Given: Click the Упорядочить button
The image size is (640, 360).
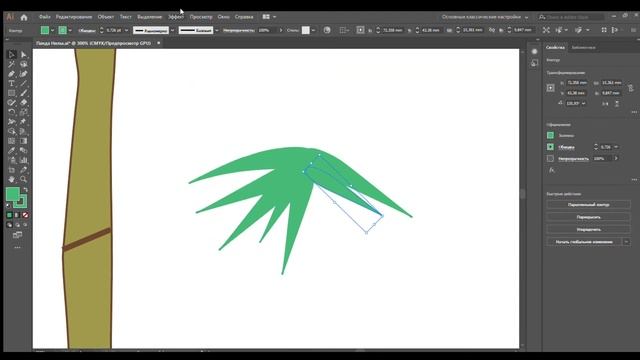Looking at the screenshot, I should tap(588, 229).
